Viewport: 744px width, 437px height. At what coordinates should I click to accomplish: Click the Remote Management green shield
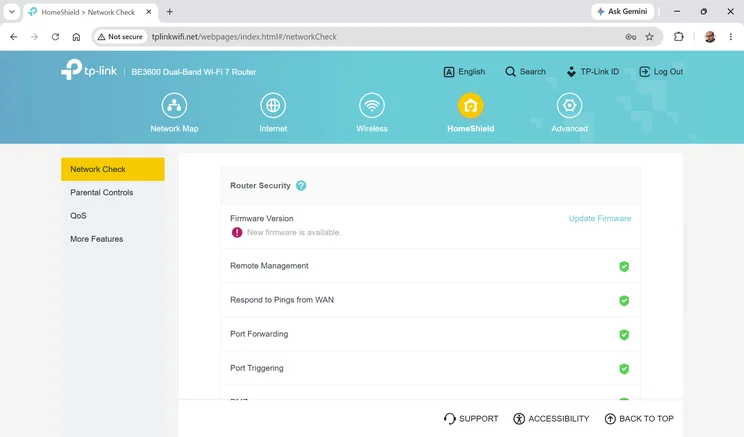(624, 267)
